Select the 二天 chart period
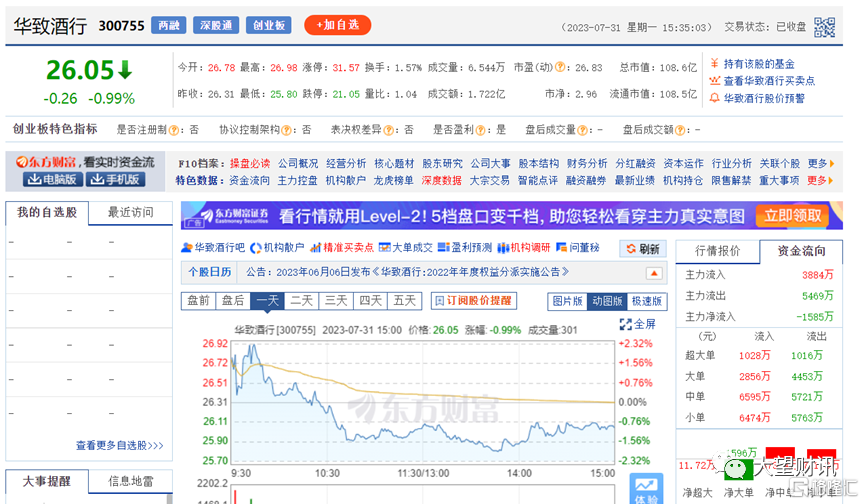 (302, 301)
